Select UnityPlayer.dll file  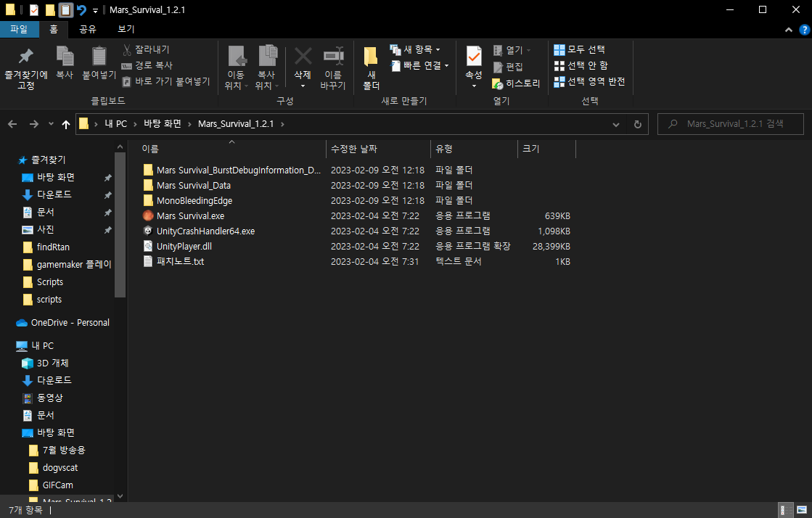tap(184, 246)
